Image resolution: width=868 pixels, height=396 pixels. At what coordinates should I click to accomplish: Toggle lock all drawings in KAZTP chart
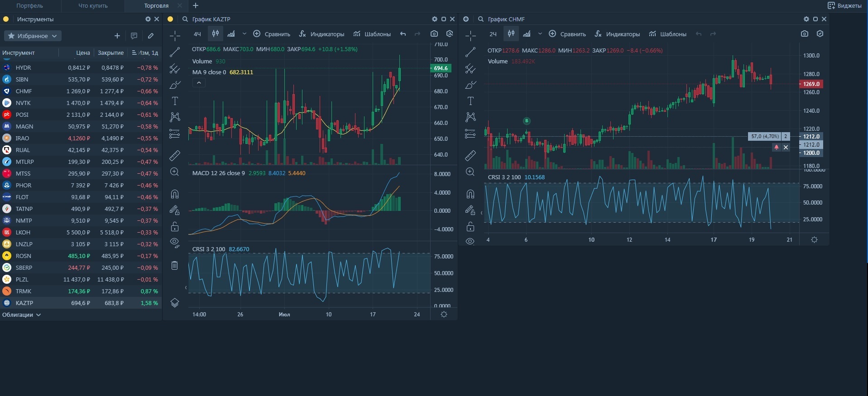(x=175, y=226)
